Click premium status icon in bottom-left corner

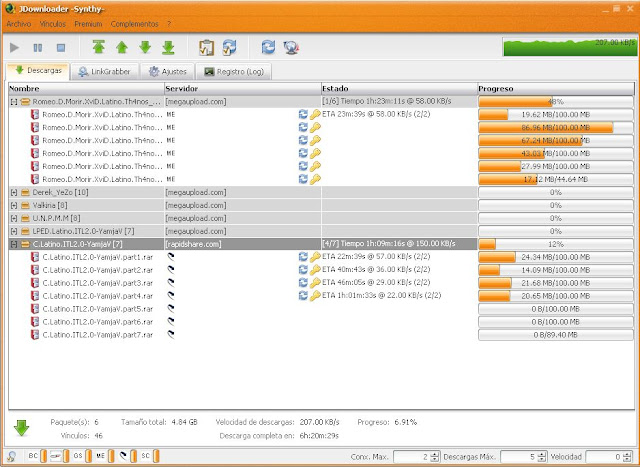pos(11,456)
